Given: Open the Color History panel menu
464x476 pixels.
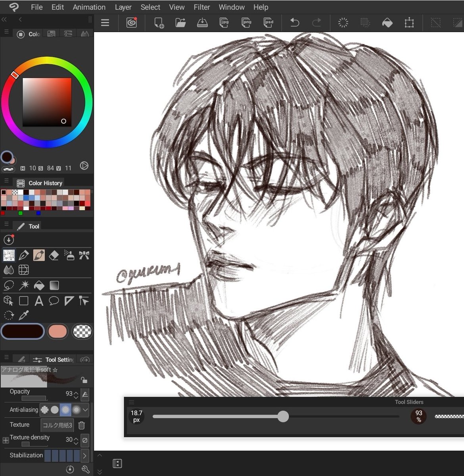Looking at the screenshot, I should pos(6,180).
